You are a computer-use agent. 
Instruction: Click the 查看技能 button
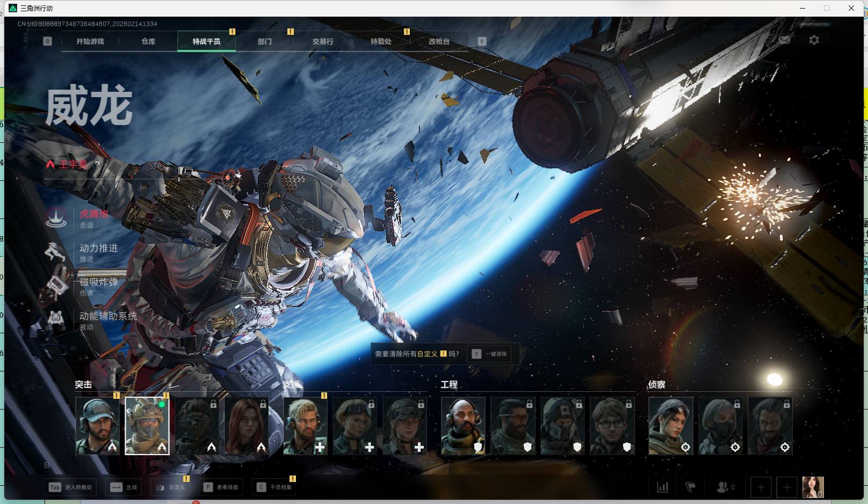221,487
